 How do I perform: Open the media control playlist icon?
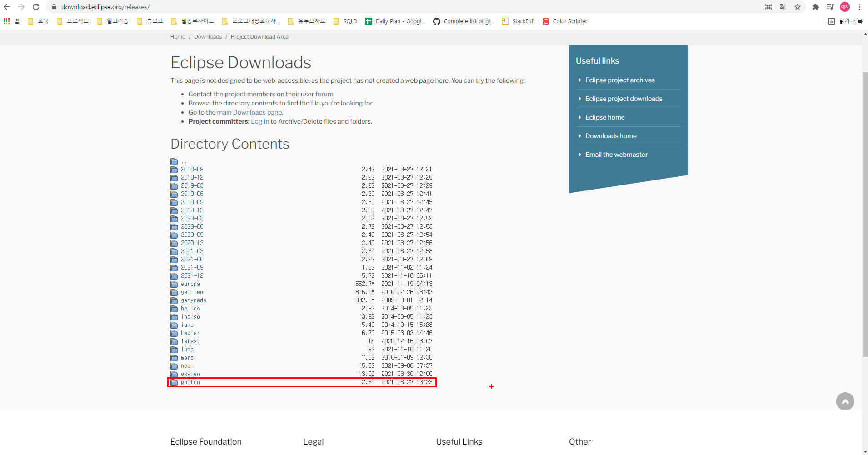coord(830,7)
